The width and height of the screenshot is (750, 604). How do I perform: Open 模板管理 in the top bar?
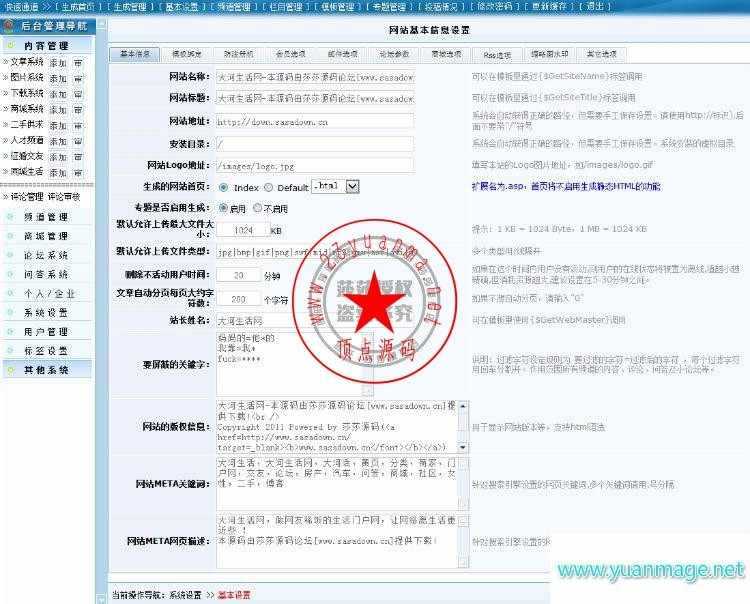[x=338, y=7]
